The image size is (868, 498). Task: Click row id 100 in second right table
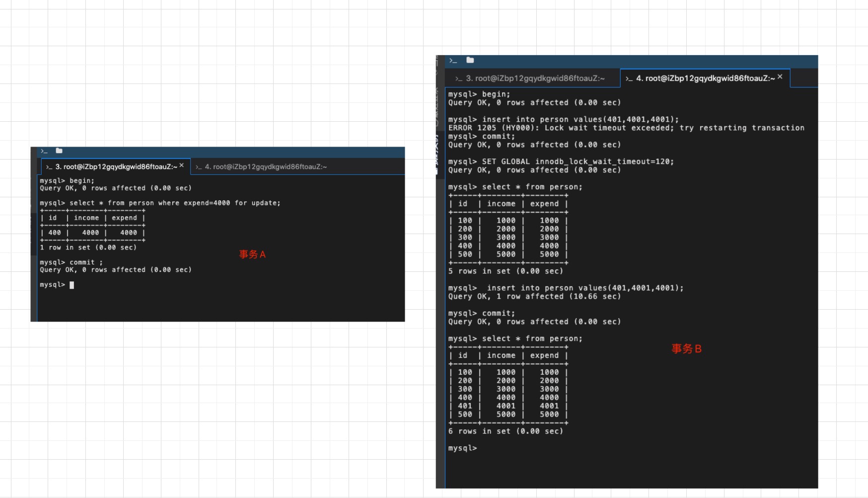508,372
